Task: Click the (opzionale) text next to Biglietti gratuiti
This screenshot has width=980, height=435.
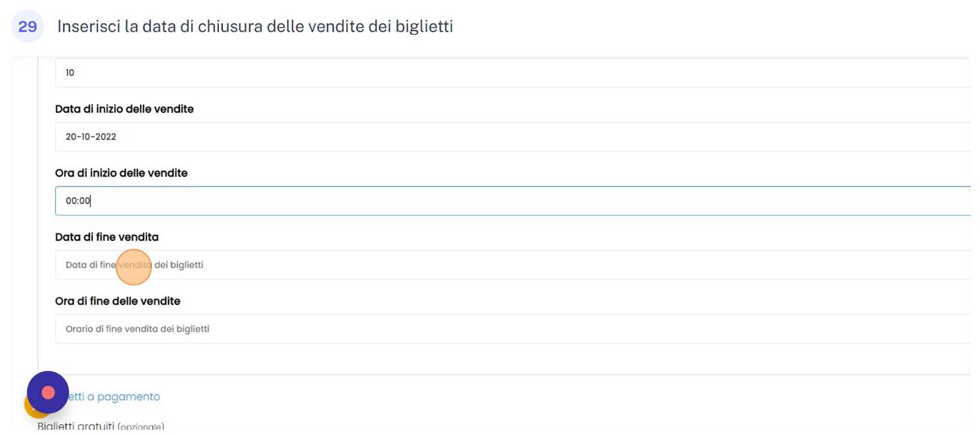Action: 141,427
